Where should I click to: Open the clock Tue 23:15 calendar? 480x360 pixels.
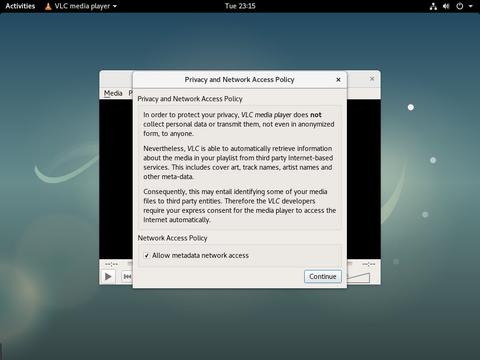pos(240,6)
